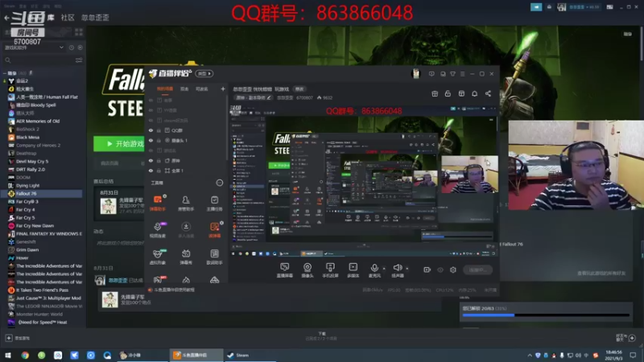
Task: Open hamburger menu in streaming app titlebar
Action: (462, 74)
